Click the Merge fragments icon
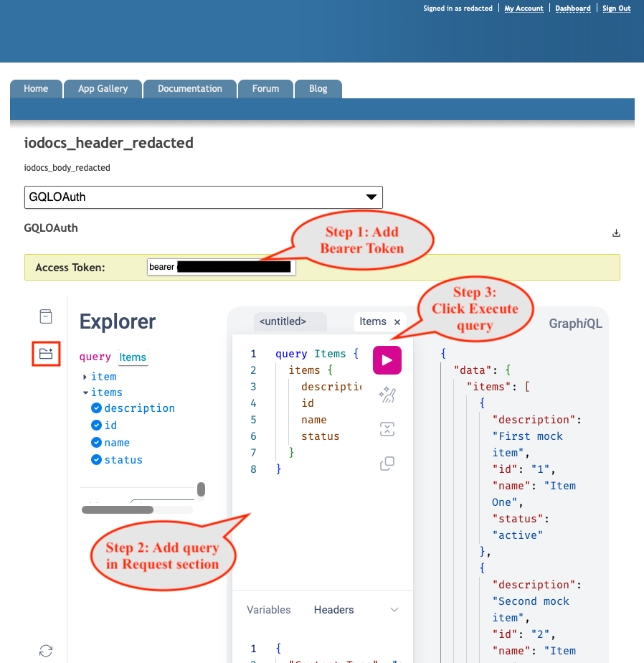The image size is (644, 663). (x=387, y=429)
